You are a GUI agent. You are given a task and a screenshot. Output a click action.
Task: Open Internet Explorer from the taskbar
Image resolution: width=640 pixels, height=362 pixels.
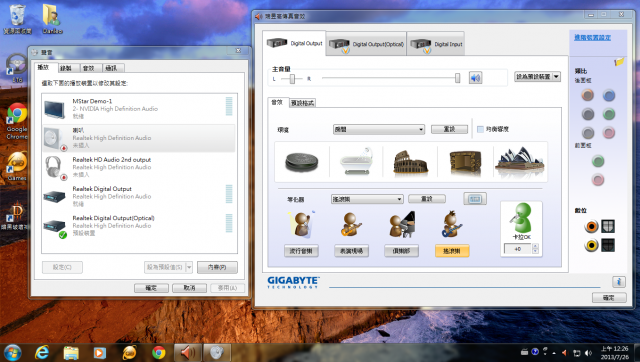tap(42, 352)
